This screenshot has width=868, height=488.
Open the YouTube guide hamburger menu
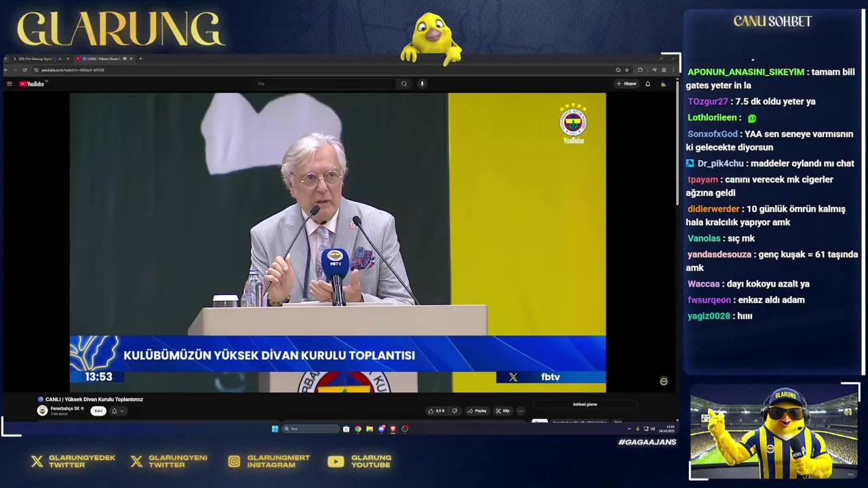pos(9,84)
